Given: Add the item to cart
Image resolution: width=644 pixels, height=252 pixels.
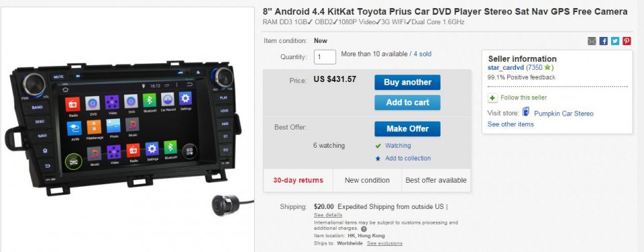Looking at the screenshot, I should 407,103.
